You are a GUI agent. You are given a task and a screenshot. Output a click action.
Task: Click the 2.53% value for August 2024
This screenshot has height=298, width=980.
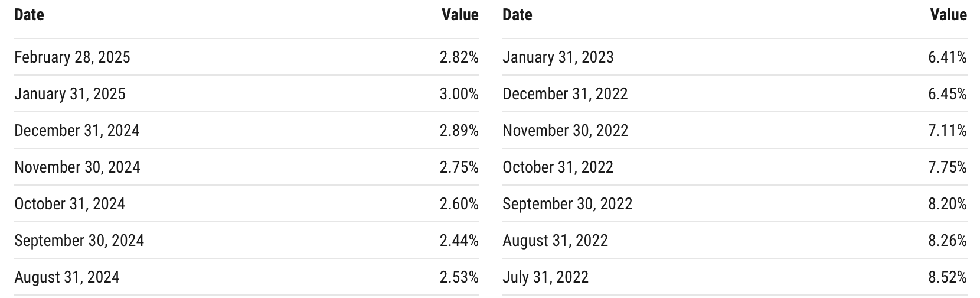coord(459,277)
